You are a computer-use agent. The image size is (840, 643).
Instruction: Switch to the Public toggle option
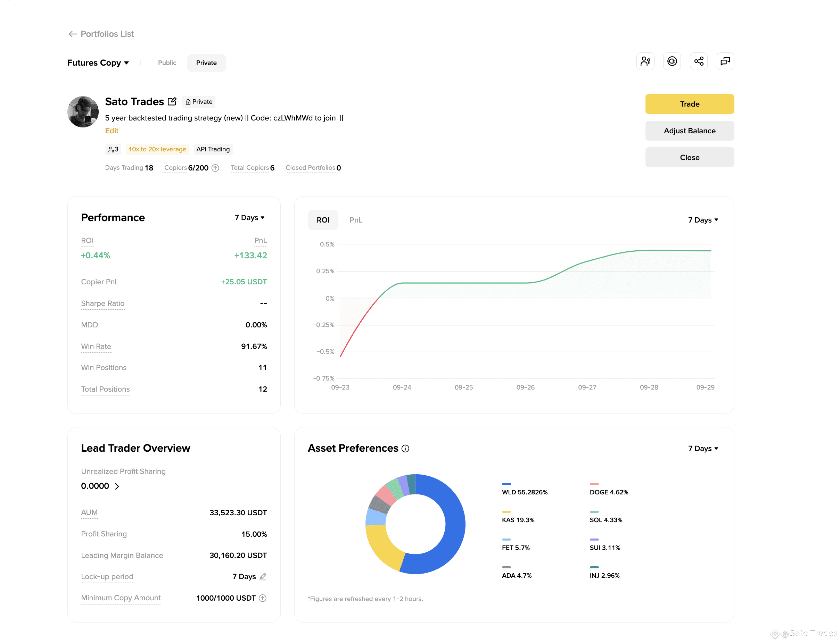point(167,63)
